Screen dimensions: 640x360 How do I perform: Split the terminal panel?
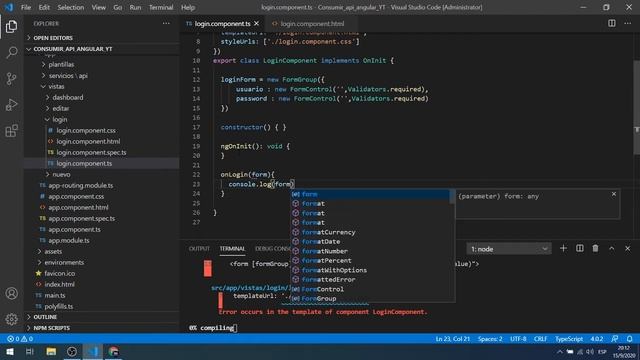(x=579, y=248)
